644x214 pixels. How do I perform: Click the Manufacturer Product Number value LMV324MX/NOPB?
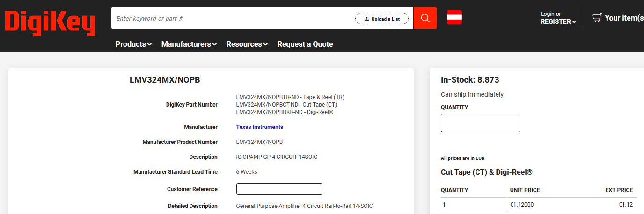point(259,142)
